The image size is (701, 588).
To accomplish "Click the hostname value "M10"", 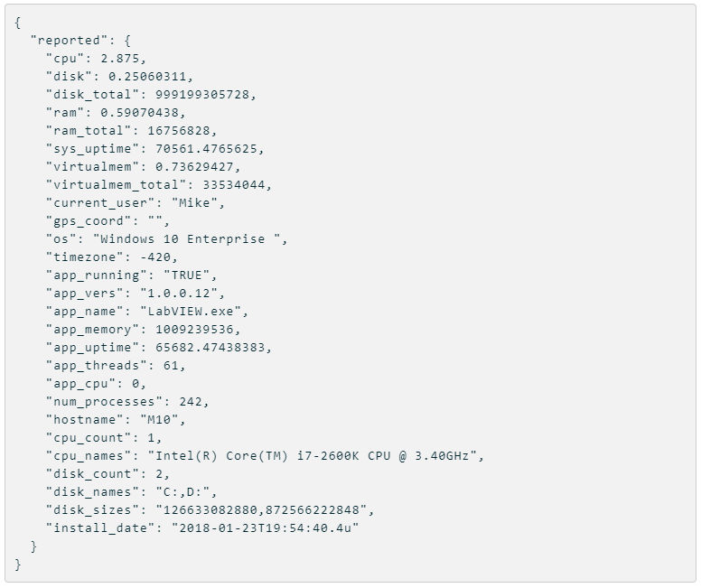I will tap(160, 420).
